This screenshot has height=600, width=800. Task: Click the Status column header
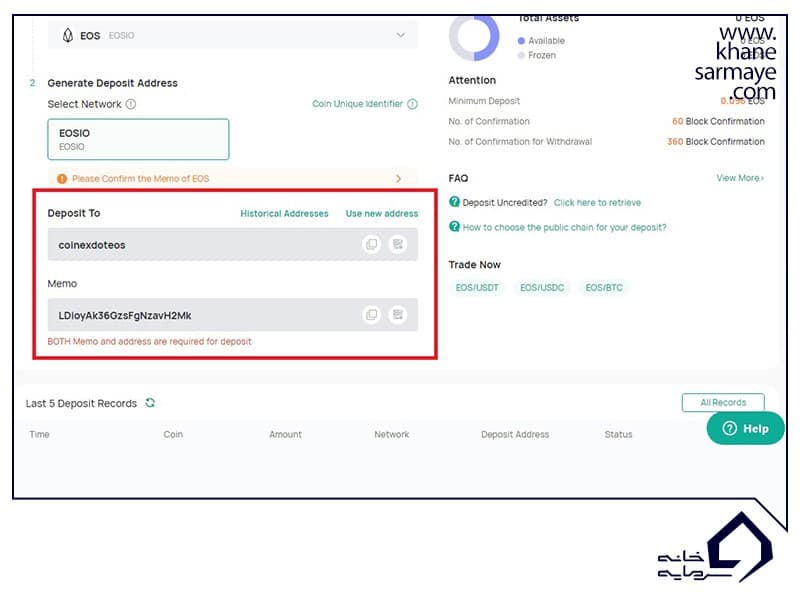pos(618,434)
